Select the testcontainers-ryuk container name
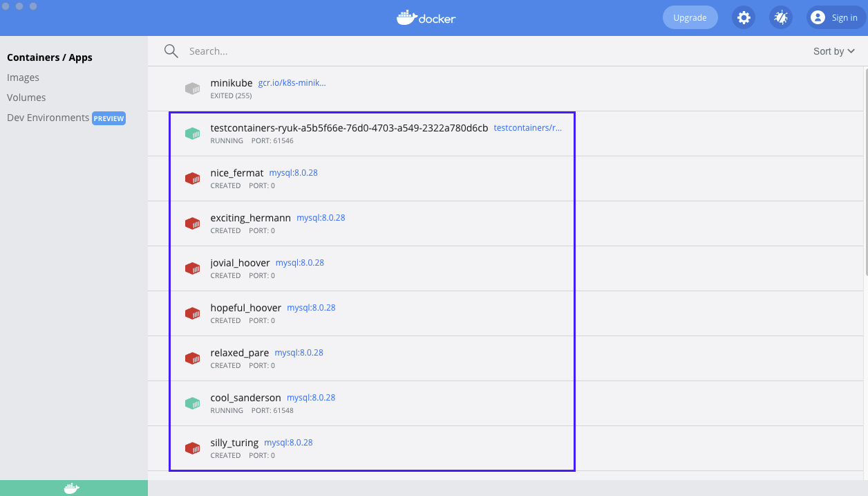Screen dimensions: 868x496 coord(349,128)
